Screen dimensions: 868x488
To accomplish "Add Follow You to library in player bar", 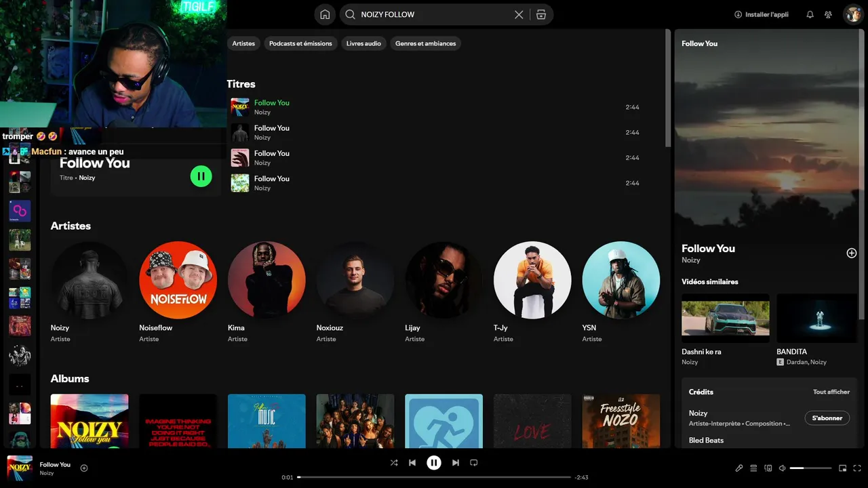I will 84,468.
